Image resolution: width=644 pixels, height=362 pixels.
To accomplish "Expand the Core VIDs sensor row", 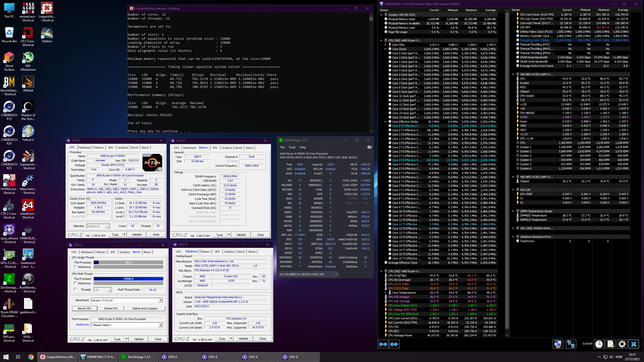I will [385, 45].
